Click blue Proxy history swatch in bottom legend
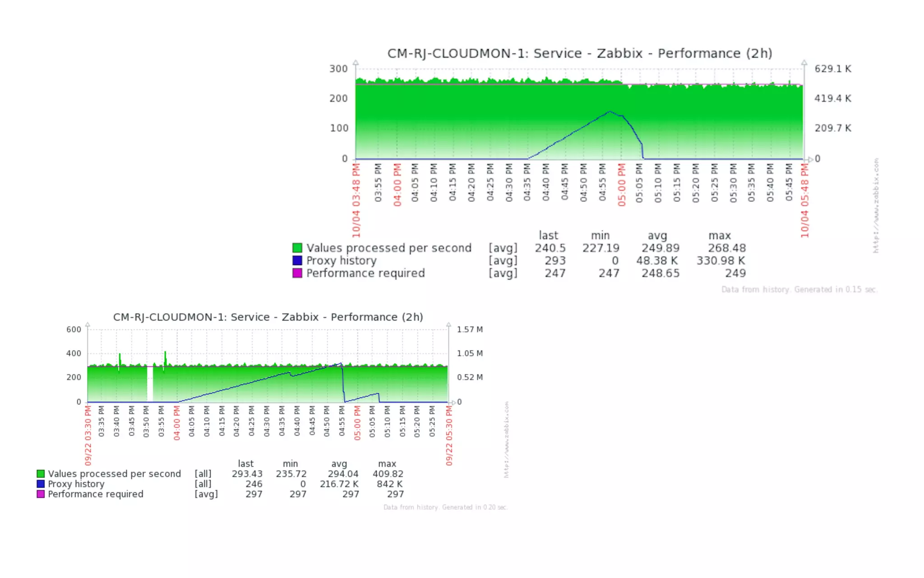Viewport: 924px width, 578px height. tap(41, 484)
